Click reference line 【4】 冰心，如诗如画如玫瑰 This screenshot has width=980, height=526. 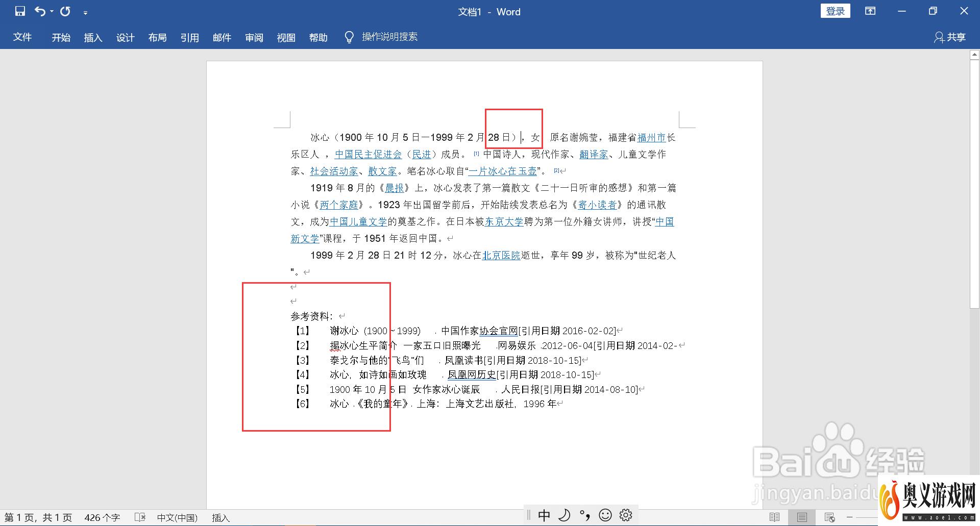[446, 375]
